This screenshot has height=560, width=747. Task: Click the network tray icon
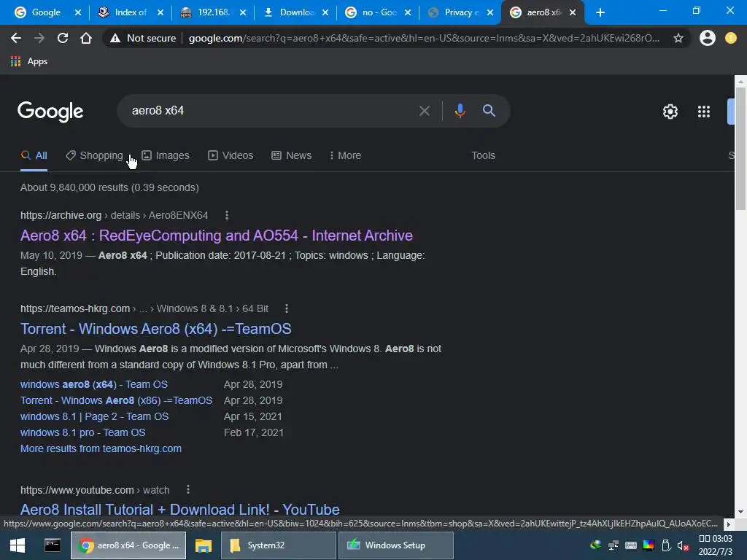613,545
